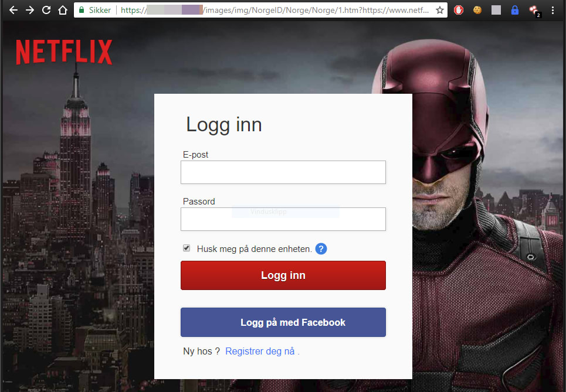
Task: Click the Netflix logo
Action: 64,52
